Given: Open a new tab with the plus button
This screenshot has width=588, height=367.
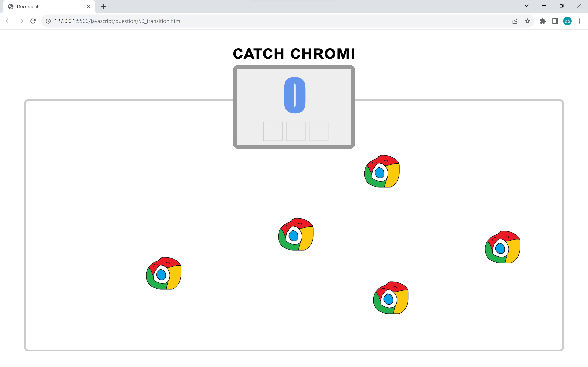Looking at the screenshot, I should tap(103, 7).
